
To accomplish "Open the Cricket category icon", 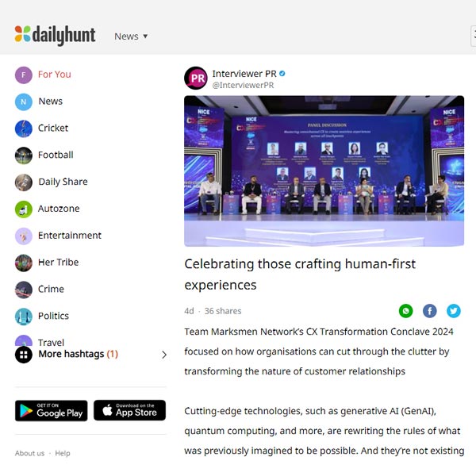I will click(24, 129).
